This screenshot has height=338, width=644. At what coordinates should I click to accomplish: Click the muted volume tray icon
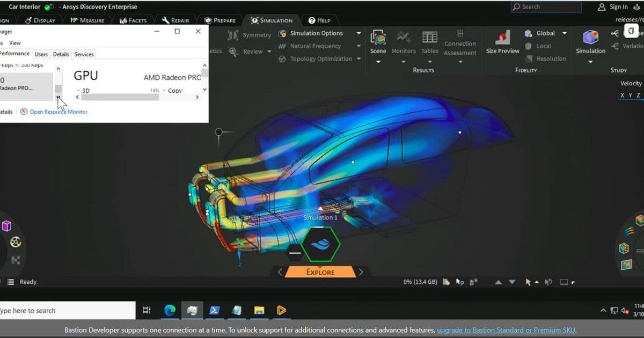click(625, 310)
